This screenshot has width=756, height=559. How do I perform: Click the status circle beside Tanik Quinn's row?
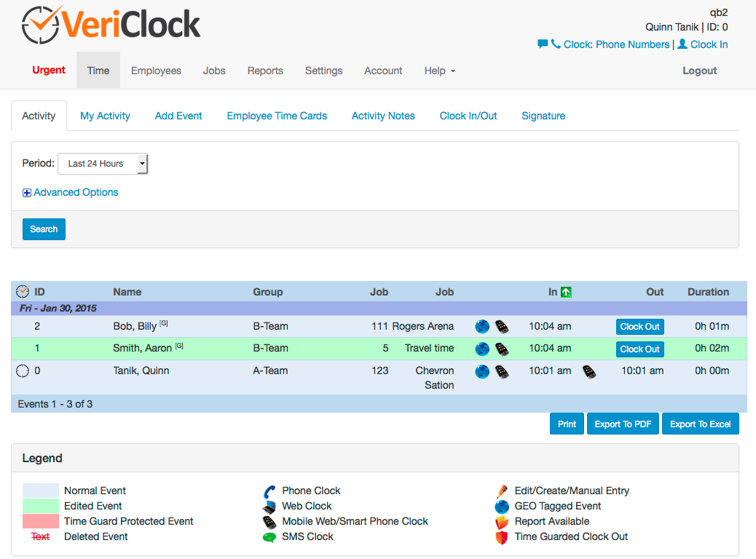click(21, 370)
